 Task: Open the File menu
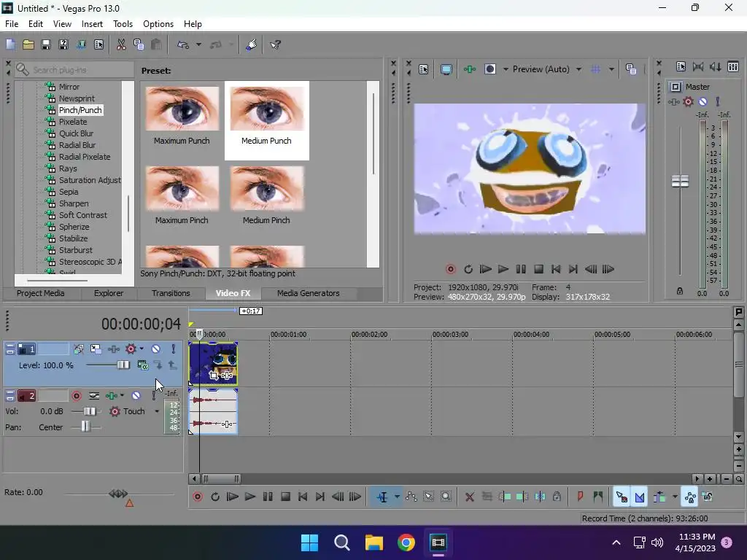[x=12, y=24]
